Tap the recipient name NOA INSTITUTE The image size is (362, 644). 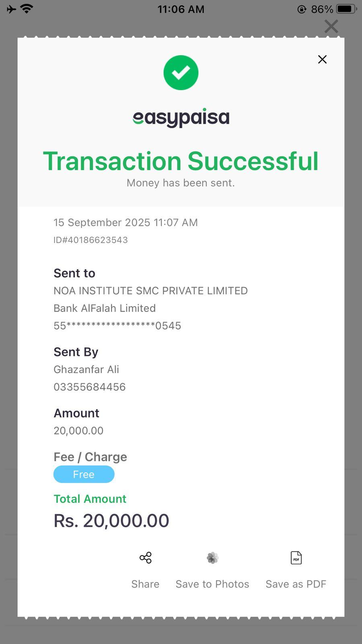150,291
